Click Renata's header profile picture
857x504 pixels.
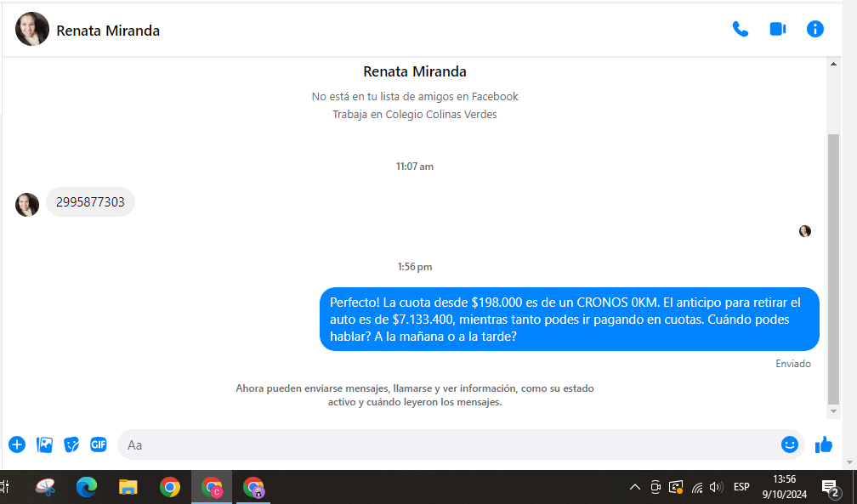coord(32,30)
